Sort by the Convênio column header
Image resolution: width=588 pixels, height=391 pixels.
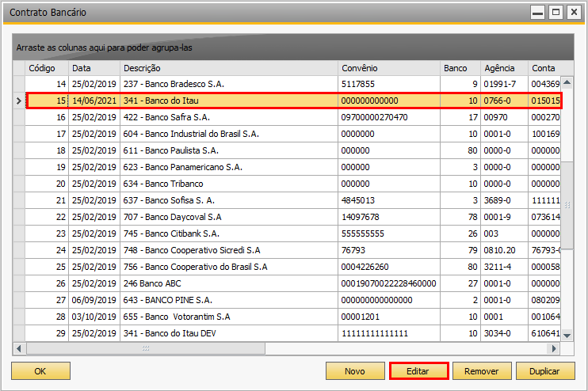coord(389,68)
